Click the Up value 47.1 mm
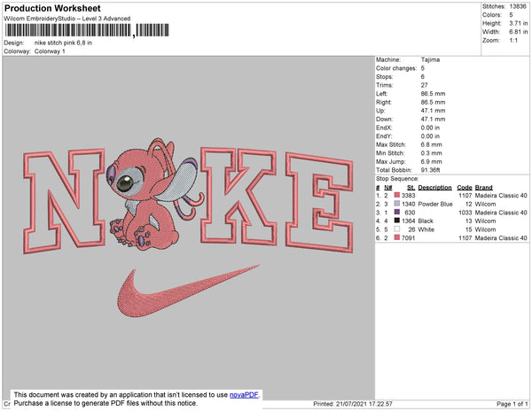 (x=433, y=111)
